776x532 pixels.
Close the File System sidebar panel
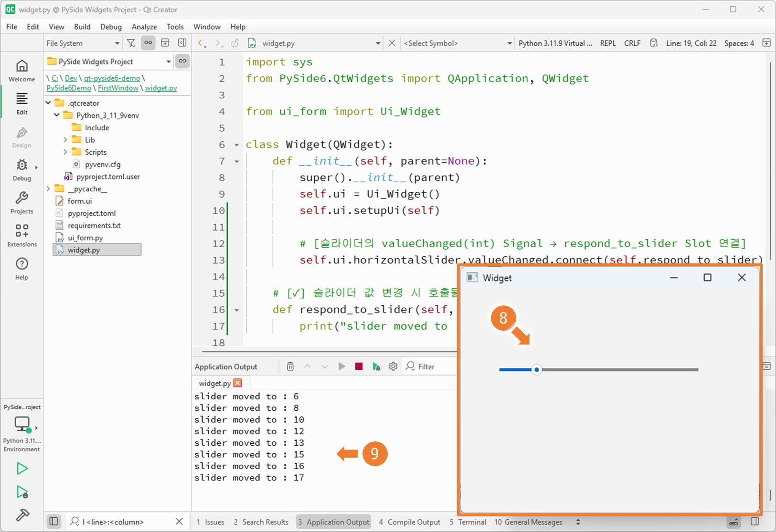(x=182, y=43)
